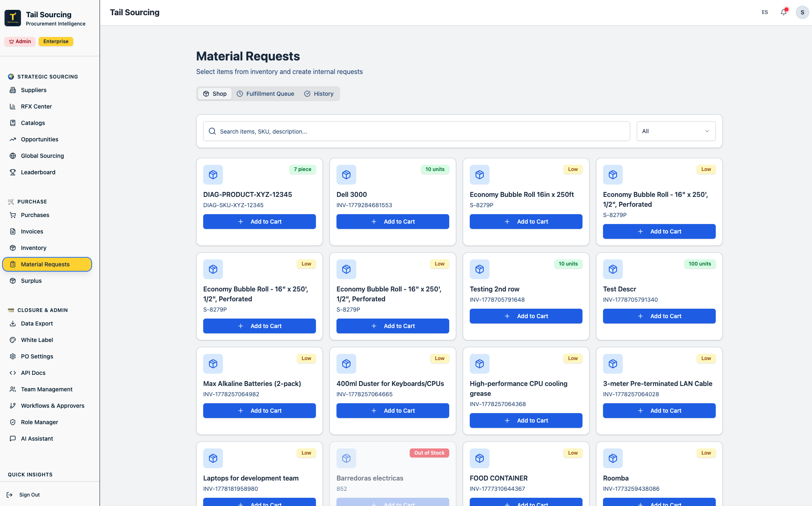Click the Barredoras electricas item title

370,478
